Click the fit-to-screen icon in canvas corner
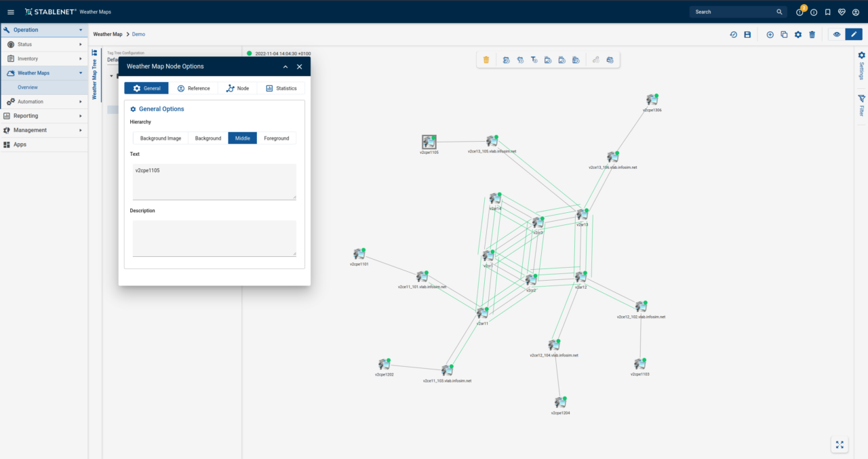Image resolution: width=868 pixels, height=459 pixels. pyautogui.click(x=840, y=445)
